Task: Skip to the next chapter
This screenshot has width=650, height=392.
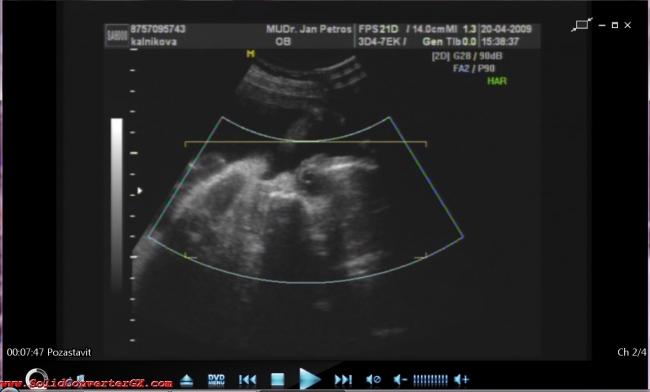Action: point(343,380)
